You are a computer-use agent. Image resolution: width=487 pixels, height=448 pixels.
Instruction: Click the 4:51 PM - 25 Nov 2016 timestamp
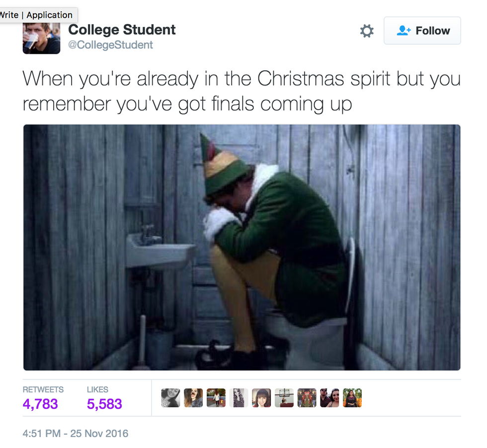click(76, 434)
